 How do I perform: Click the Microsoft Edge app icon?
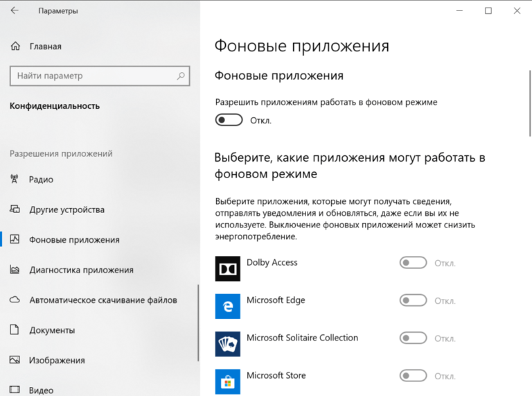(x=227, y=306)
